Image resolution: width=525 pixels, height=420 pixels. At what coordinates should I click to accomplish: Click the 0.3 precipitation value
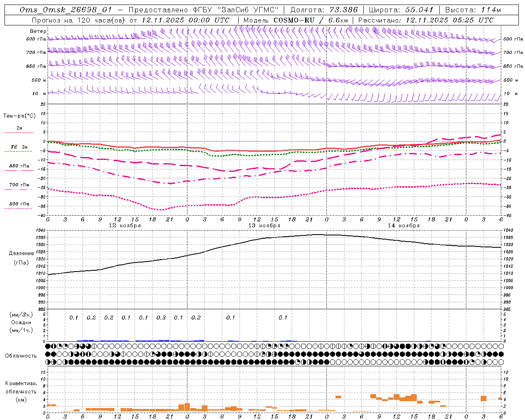coord(161,318)
